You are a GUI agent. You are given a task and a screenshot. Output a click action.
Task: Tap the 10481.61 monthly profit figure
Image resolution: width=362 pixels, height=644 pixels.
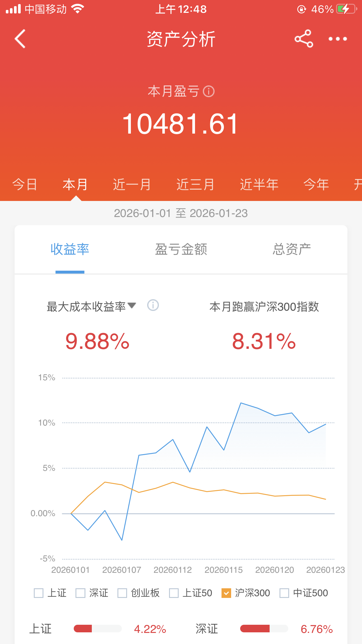click(x=181, y=124)
